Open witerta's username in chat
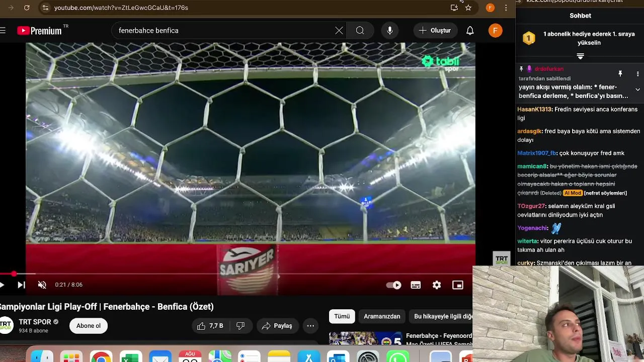 point(528,241)
